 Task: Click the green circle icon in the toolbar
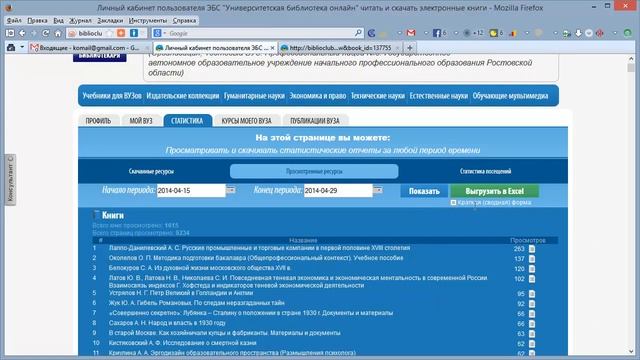[x=628, y=33]
